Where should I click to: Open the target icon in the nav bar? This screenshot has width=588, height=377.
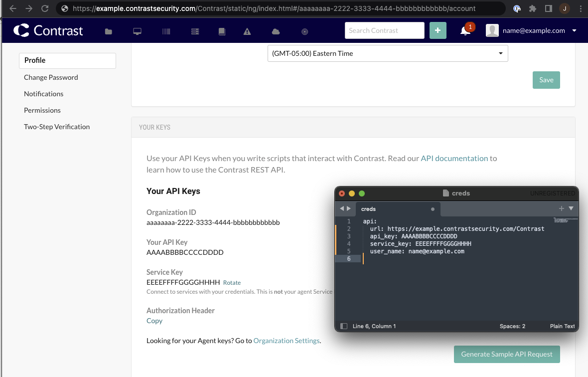point(305,31)
